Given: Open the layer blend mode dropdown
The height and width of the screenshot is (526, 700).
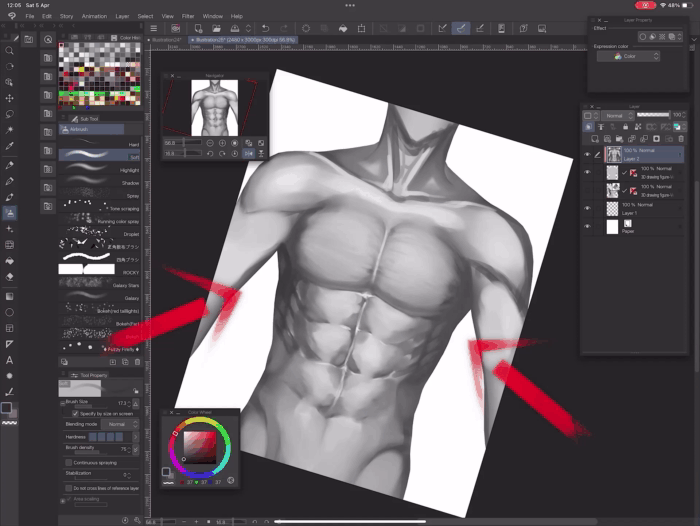Looking at the screenshot, I should click(x=616, y=116).
